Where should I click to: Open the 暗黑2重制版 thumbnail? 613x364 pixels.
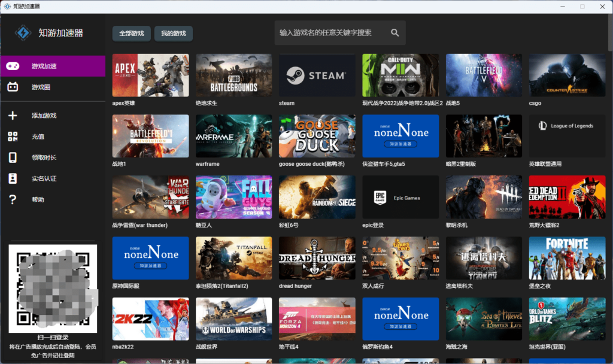tap(484, 136)
